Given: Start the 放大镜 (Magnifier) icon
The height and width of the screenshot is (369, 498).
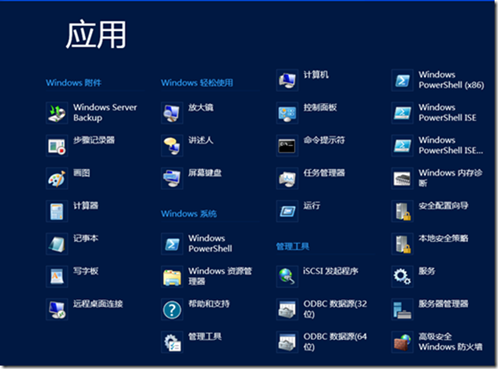Looking at the screenshot, I should pos(172,113).
